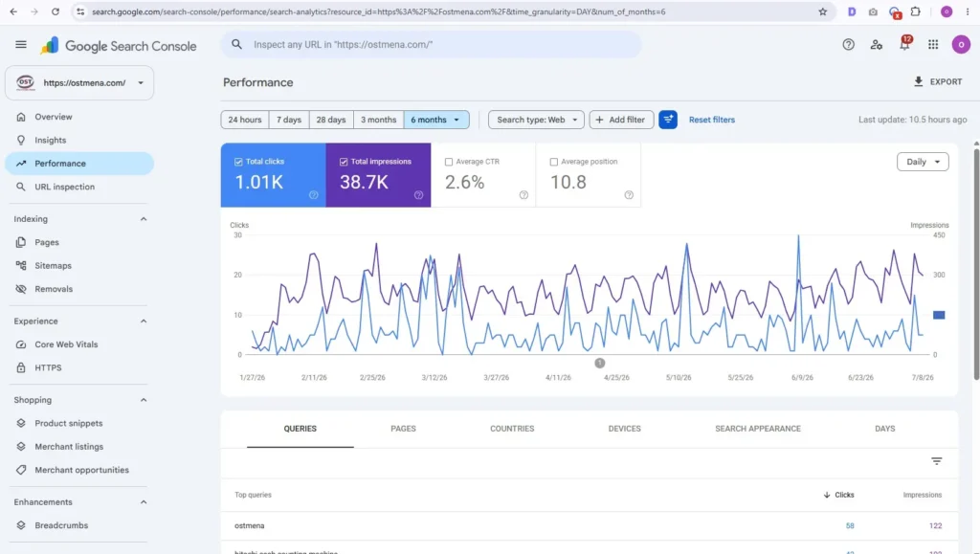Click the users and permissions icon
980x554 pixels.
[877, 44]
